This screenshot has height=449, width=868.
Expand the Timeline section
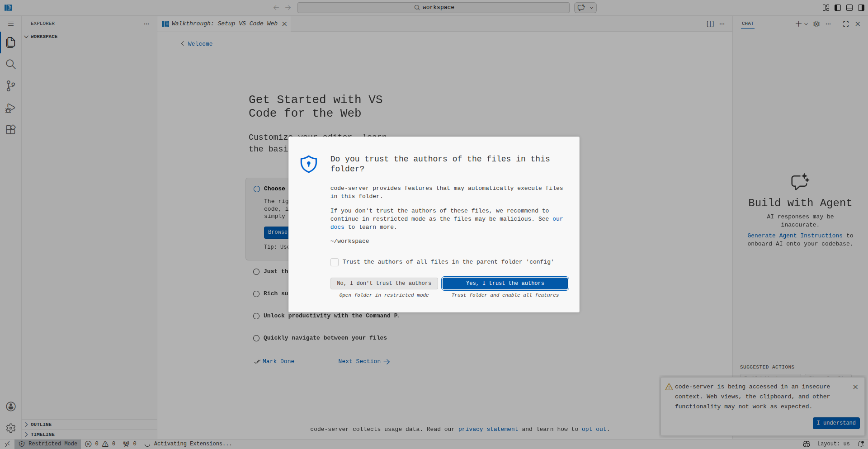[x=42, y=435]
